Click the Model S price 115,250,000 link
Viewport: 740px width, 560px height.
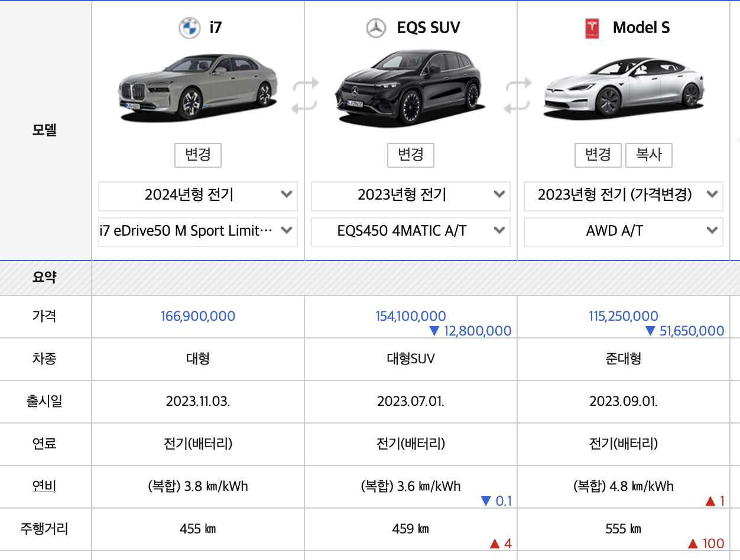[x=624, y=316]
